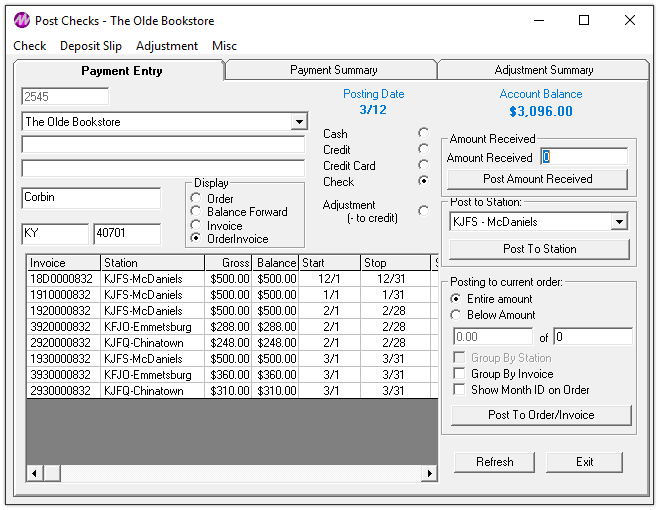Enable Group By Invoice checkbox

(459, 374)
